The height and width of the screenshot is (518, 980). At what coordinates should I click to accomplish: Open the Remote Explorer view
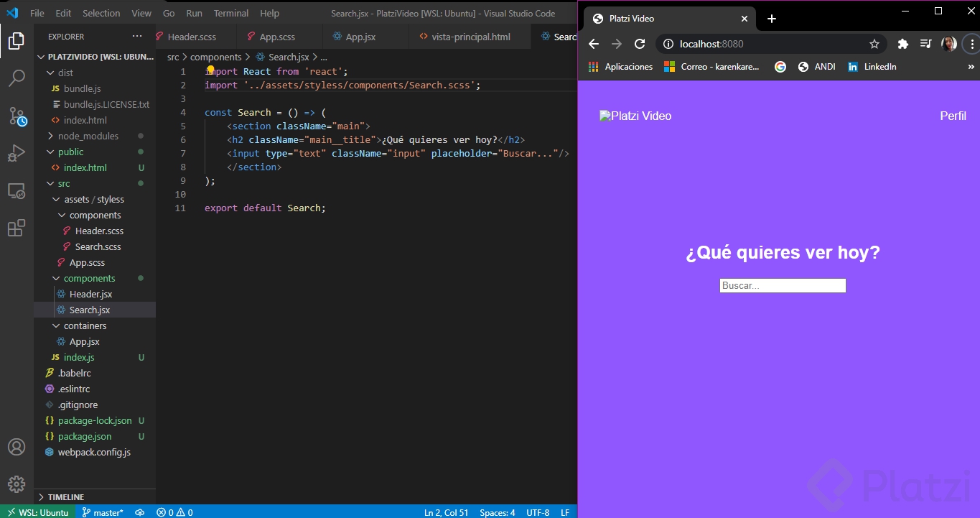pyautogui.click(x=17, y=191)
